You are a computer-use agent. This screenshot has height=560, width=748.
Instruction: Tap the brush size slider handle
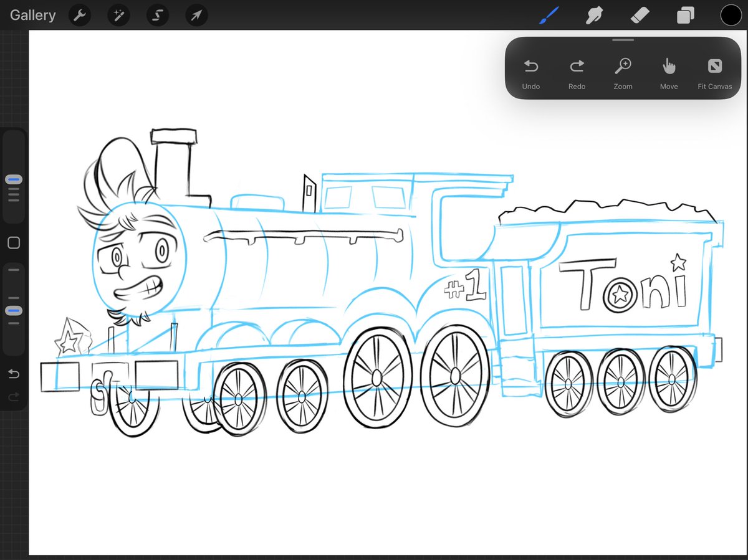click(x=14, y=179)
